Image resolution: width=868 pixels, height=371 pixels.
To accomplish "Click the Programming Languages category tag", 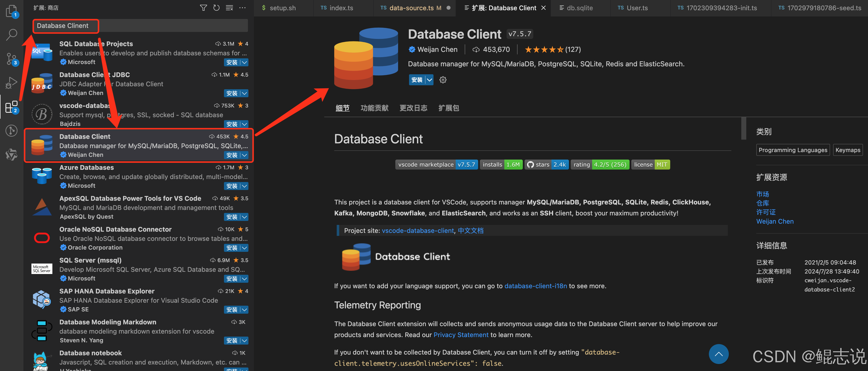I will pos(792,150).
